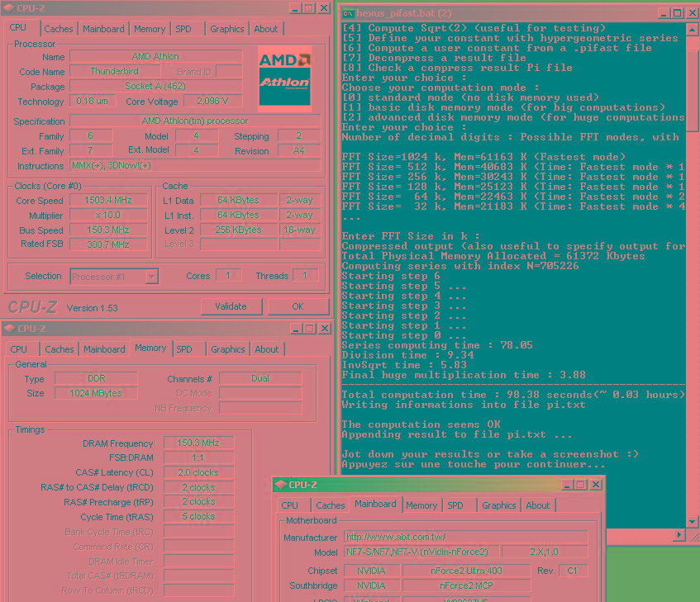Click console scrollbar down arrow
This screenshot has height=602, width=700.
tap(692, 521)
